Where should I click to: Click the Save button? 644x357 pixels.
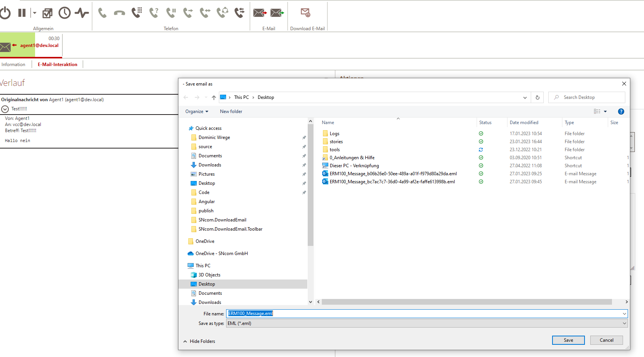(568, 340)
